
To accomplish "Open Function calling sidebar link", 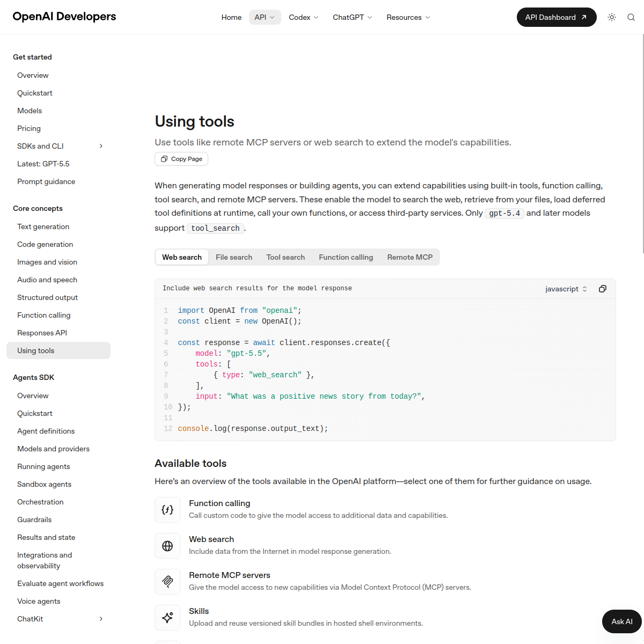I will coord(44,315).
